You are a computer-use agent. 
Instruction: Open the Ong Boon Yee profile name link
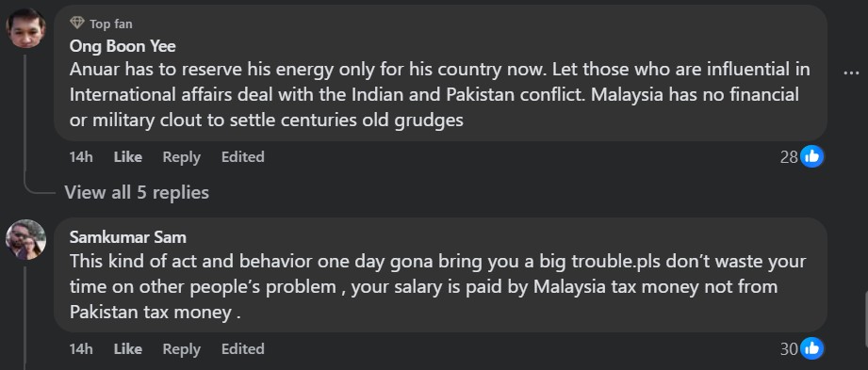tap(123, 46)
